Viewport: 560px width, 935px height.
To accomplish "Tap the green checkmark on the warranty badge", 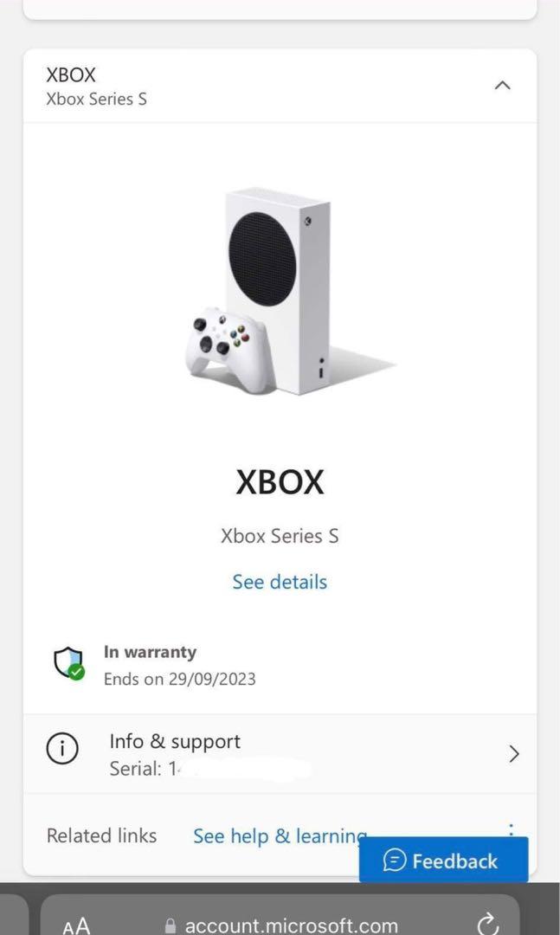I will [x=76, y=673].
